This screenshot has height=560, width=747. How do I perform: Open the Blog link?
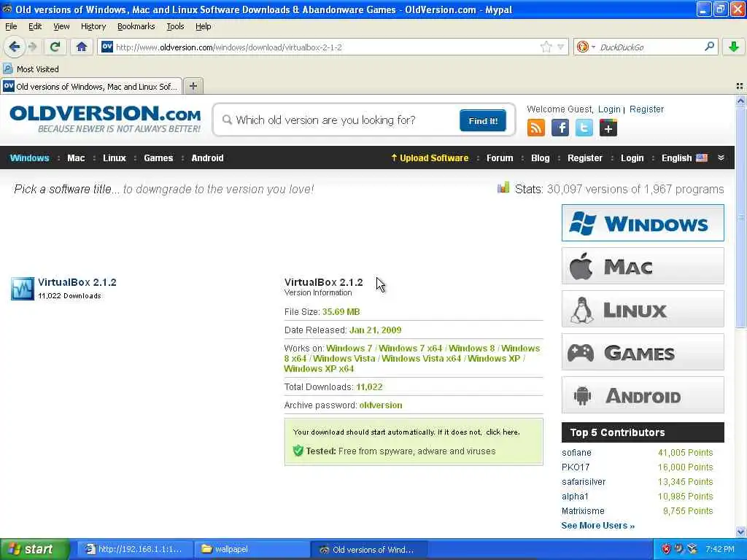pos(540,157)
